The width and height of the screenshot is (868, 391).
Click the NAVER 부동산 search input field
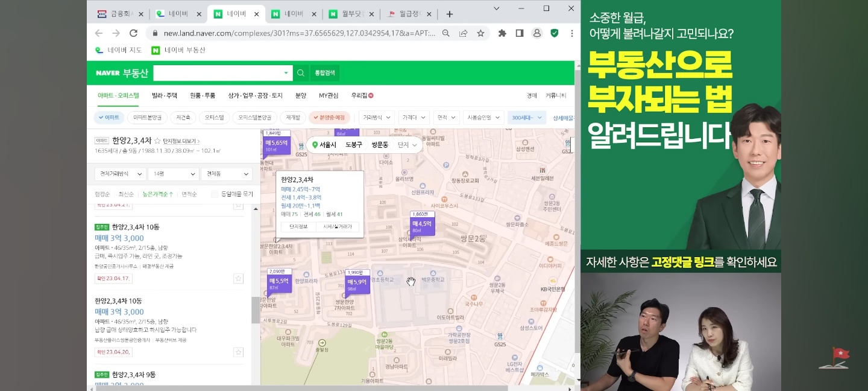tap(222, 73)
